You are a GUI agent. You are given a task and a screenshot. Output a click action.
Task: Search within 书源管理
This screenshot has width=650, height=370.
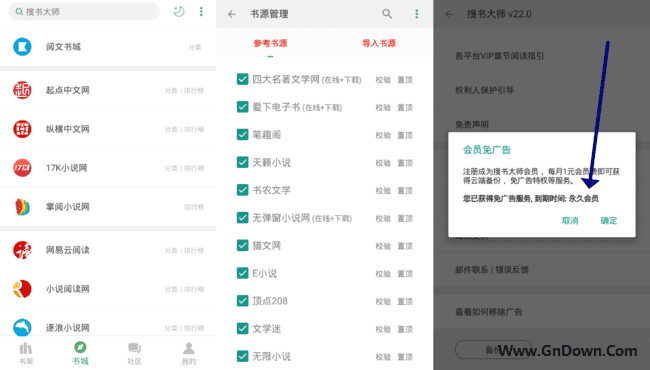coord(387,14)
